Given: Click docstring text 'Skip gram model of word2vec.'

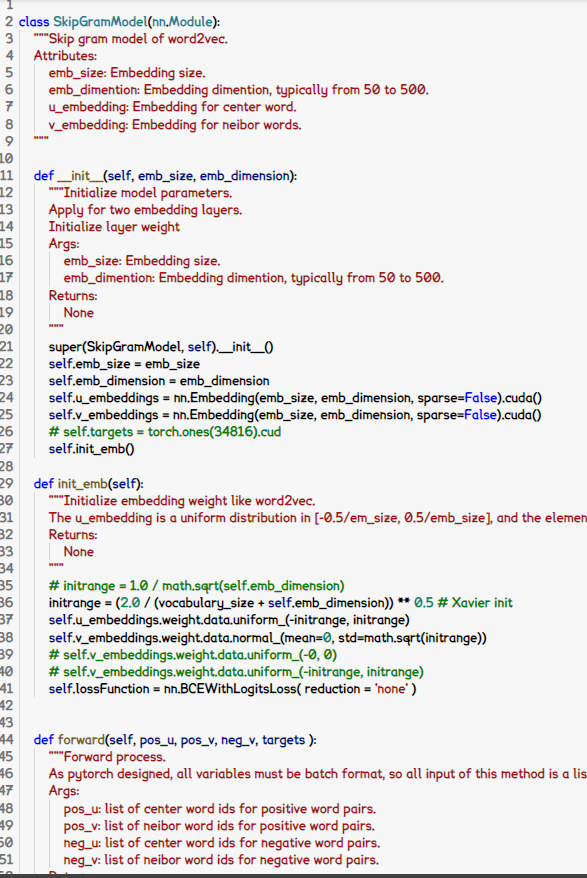Looking at the screenshot, I should click(138, 39).
